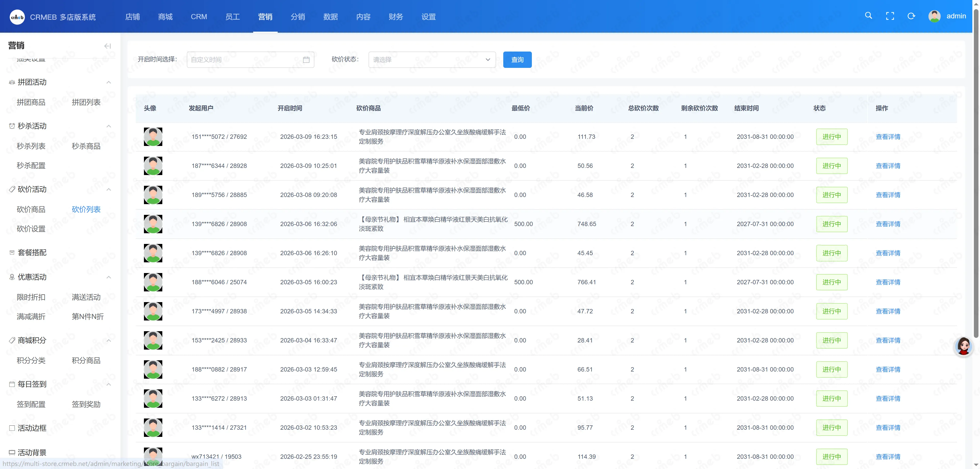Go to 积分商品 in sidebar
The width and height of the screenshot is (980, 469).
coord(86,360)
